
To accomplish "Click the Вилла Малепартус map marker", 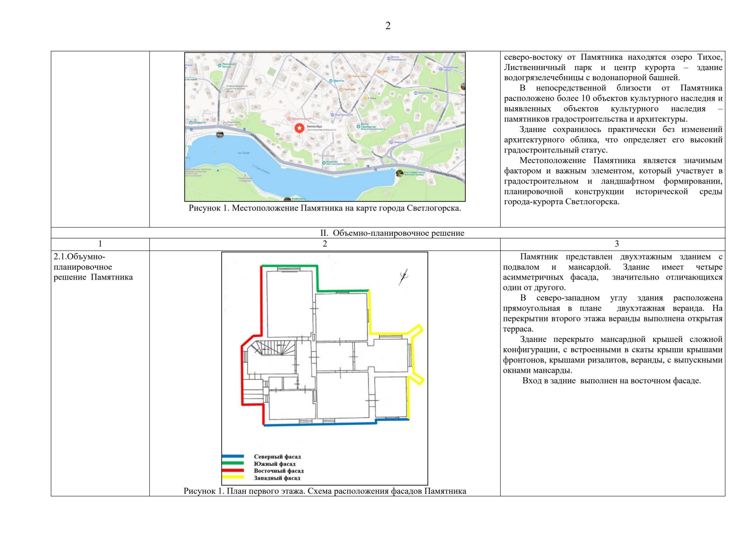I will coord(388,58).
